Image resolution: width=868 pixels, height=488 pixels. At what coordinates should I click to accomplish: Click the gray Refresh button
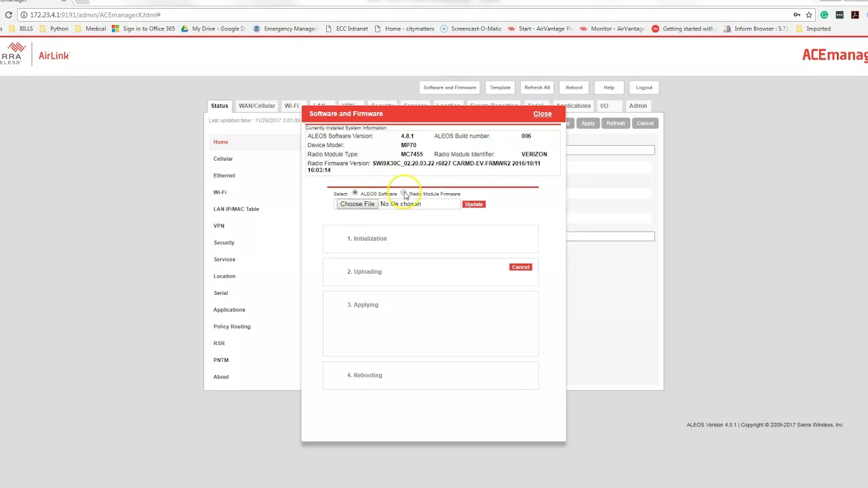(x=616, y=123)
